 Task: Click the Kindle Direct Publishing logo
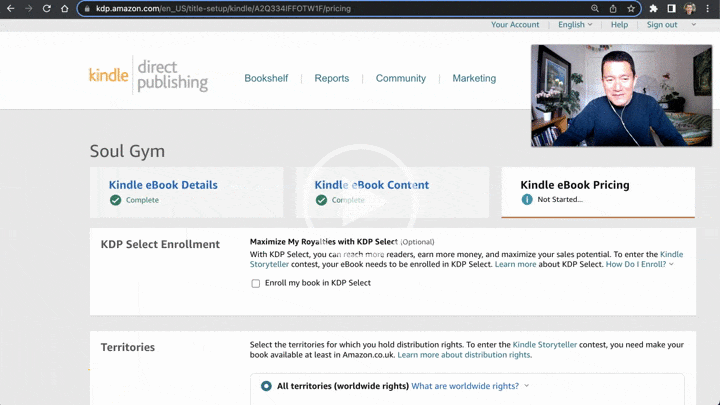pos(148,76)
